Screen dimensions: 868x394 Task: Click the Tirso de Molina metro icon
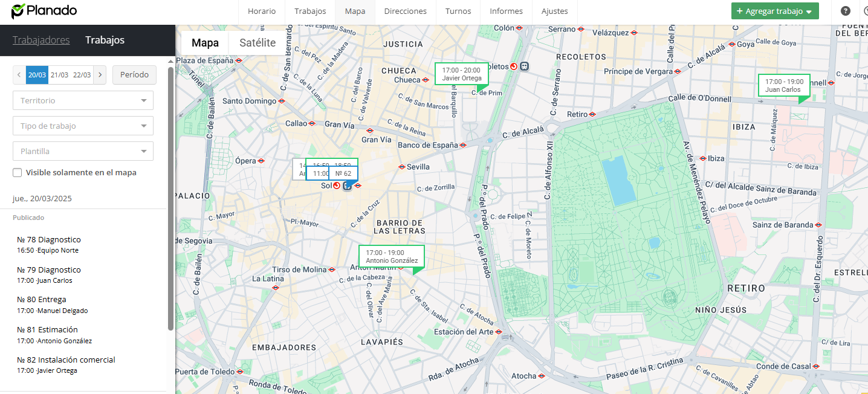pyautogui.click(x=332, y=270)
